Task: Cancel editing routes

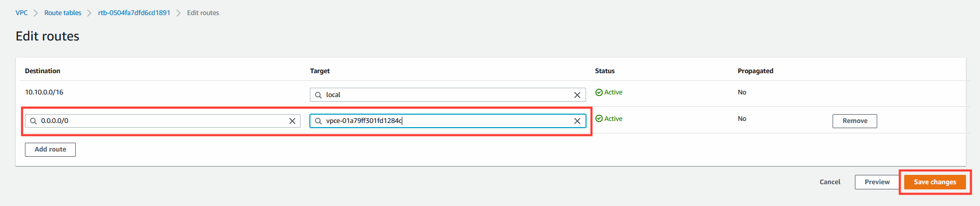Action: [830, 182]
